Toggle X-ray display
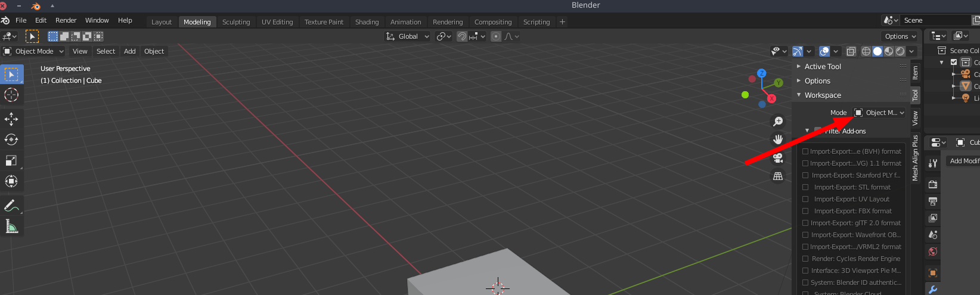The image size is (980, 295). point(851,51)
